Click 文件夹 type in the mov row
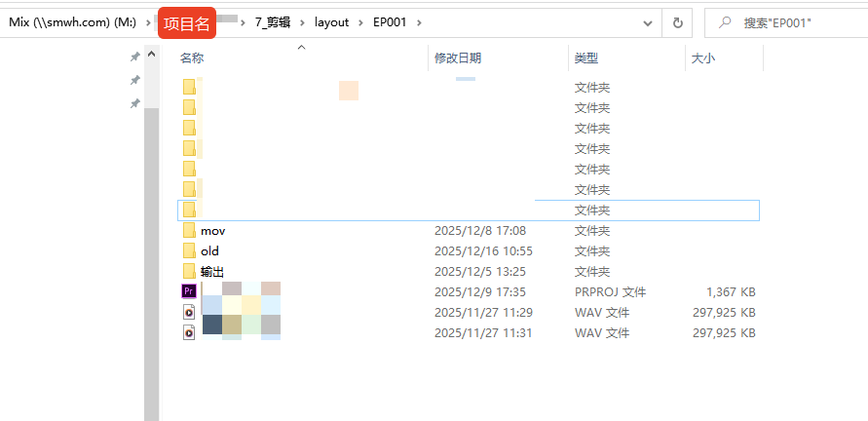This screenshot has width=868, height=421. [x=592, y=231]
